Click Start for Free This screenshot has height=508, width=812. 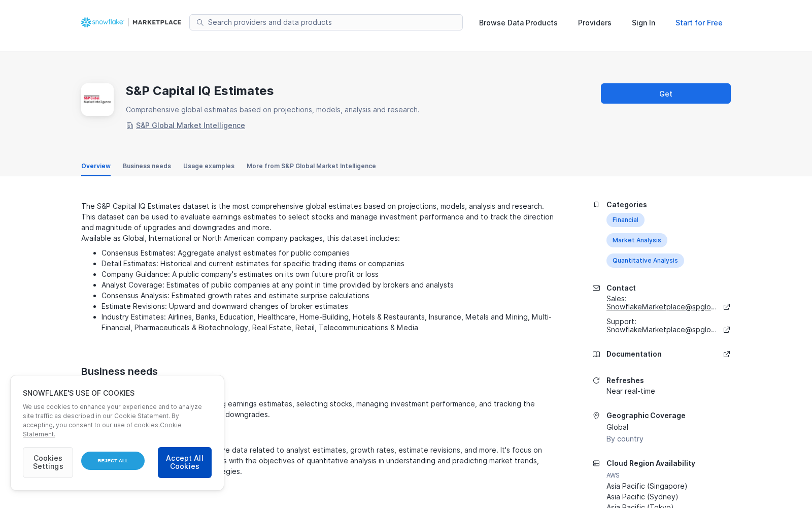click(699, 23)
